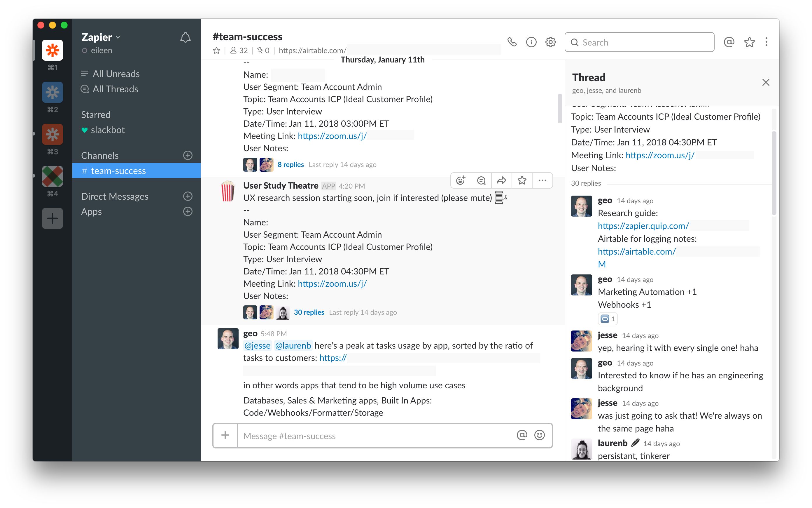Click the @laurenb mention

[x=293, y=346]
